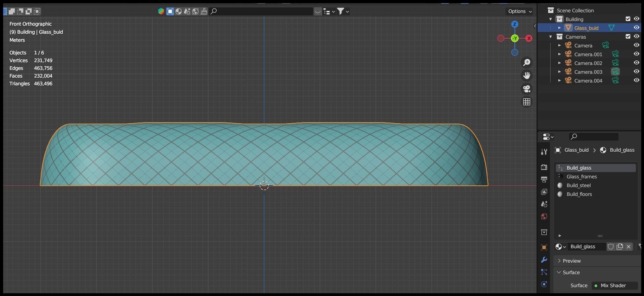Unlink the Build_glass material with X
Viewport: 644px width, 296px height.
pyautogui.click(x=629, y=246)
